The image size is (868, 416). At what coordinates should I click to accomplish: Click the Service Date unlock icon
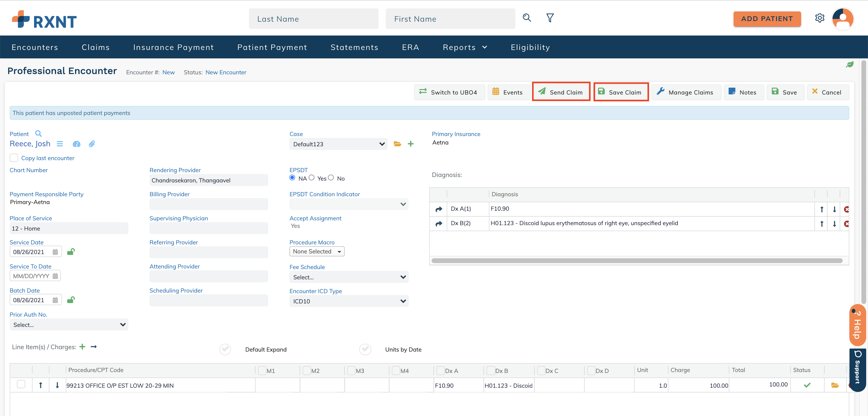pyautogui.click(x=71, y=252)
